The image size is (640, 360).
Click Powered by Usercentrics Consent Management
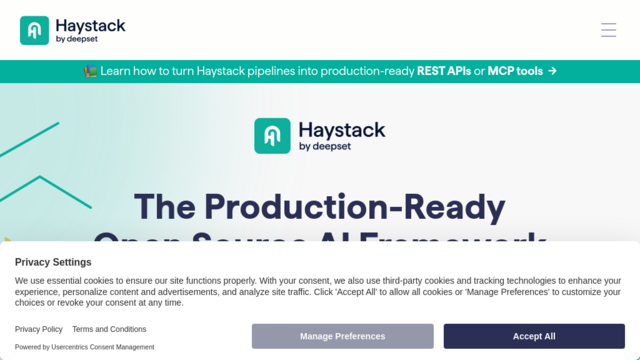84,347
